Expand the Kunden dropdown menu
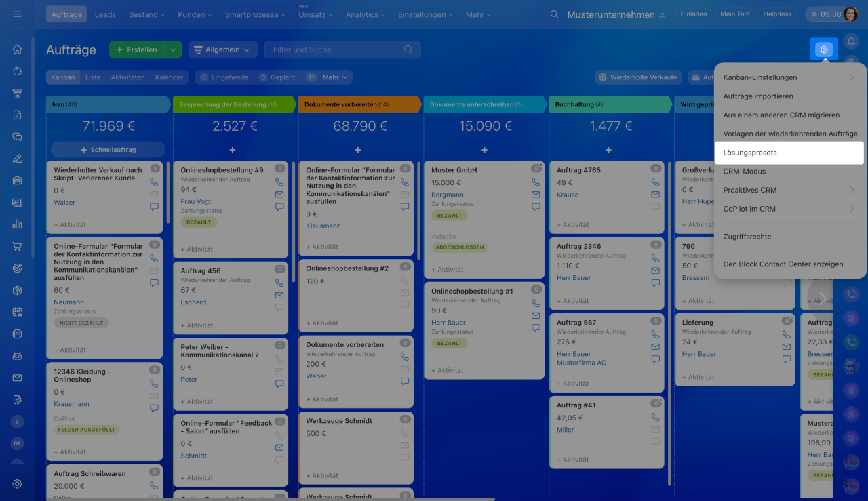Image resolution: width=868 pixels, height=501 pixels. pos(195,14)
